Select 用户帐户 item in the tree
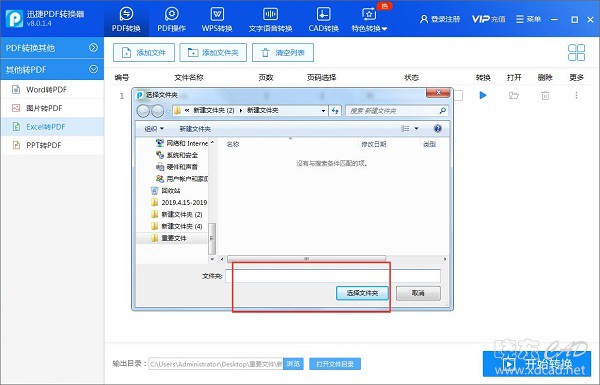This screenshot has width=600, height=385. 181,179
